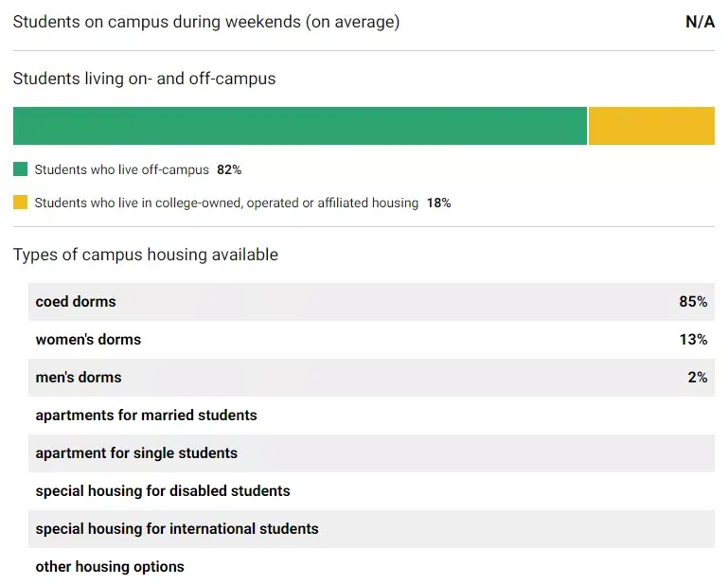The height and width of the screenshot is (584, 728).
Task: Click the other housing options row
Action: [110, 567]
